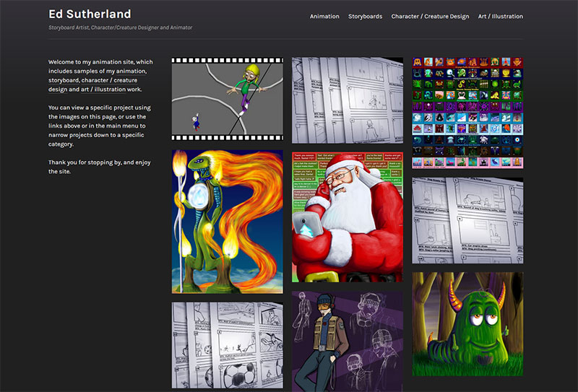This screenshot has width=578, height=392.
Task: Follow the 'storyboard' link in welcome text
Action: 64,80
